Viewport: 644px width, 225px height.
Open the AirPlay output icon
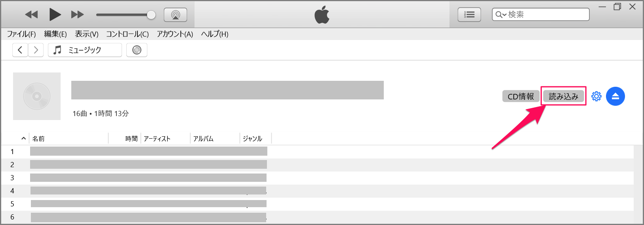pos(175,15)
